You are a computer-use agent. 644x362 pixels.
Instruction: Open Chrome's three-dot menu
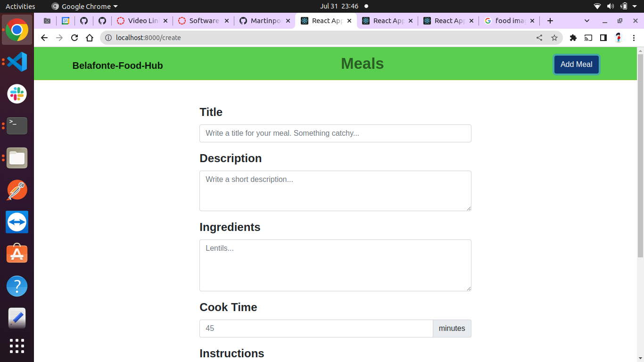(x=634, y=38)
